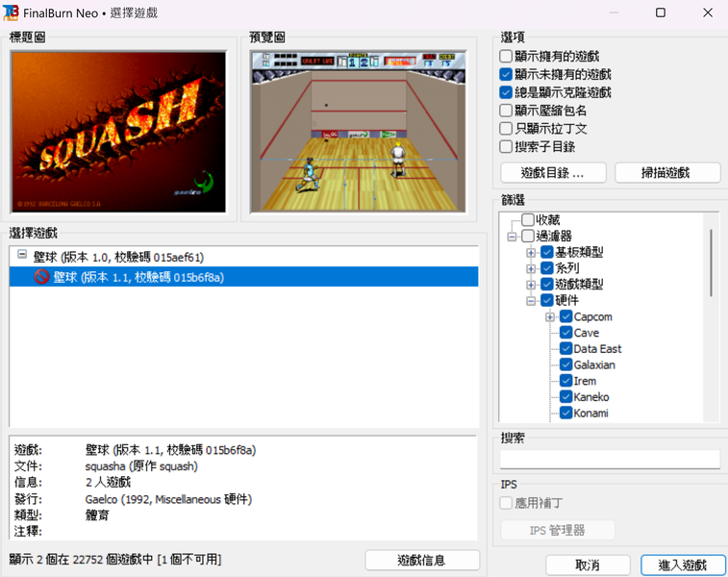
Task: Expand the 遊戲類型 tree node
Action: pyautogui.click(x=531, y=285)
